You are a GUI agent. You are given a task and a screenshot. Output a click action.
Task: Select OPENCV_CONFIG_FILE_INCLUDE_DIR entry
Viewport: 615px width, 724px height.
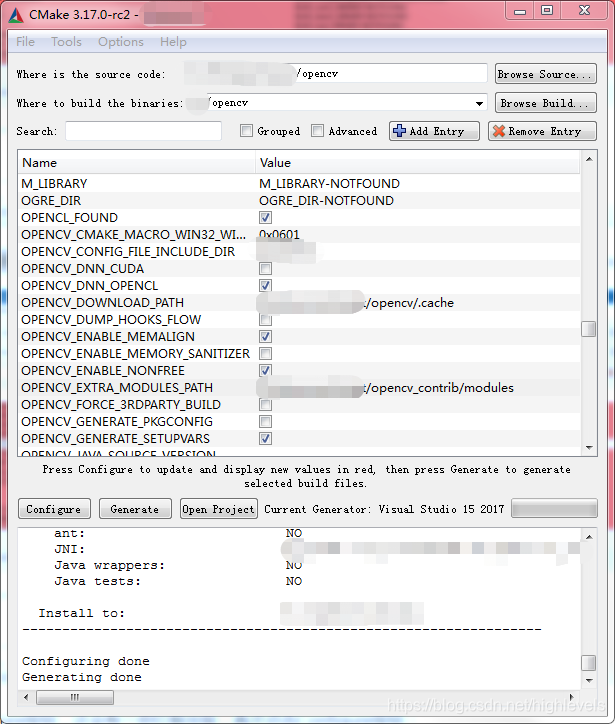pyautogui.click(x=128, y=252)
